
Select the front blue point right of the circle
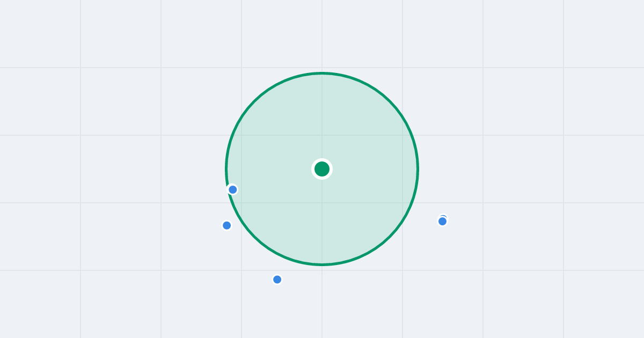pos(443,221)
